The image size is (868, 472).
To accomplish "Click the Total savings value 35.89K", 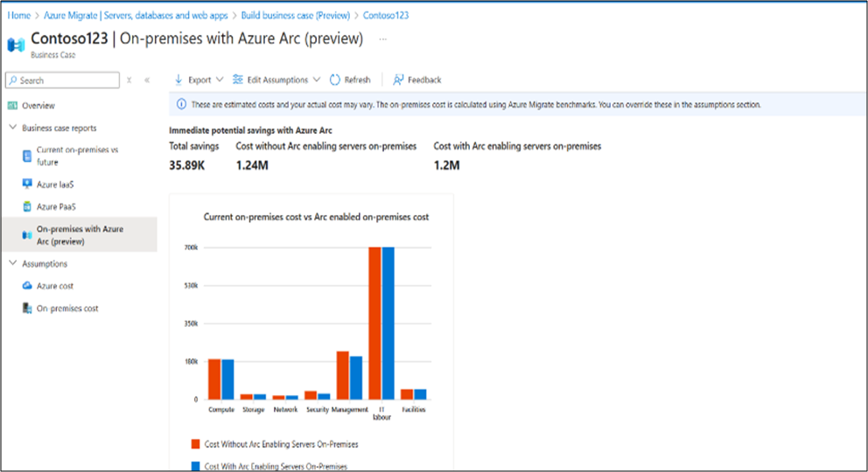I will [x=187, y=165].
